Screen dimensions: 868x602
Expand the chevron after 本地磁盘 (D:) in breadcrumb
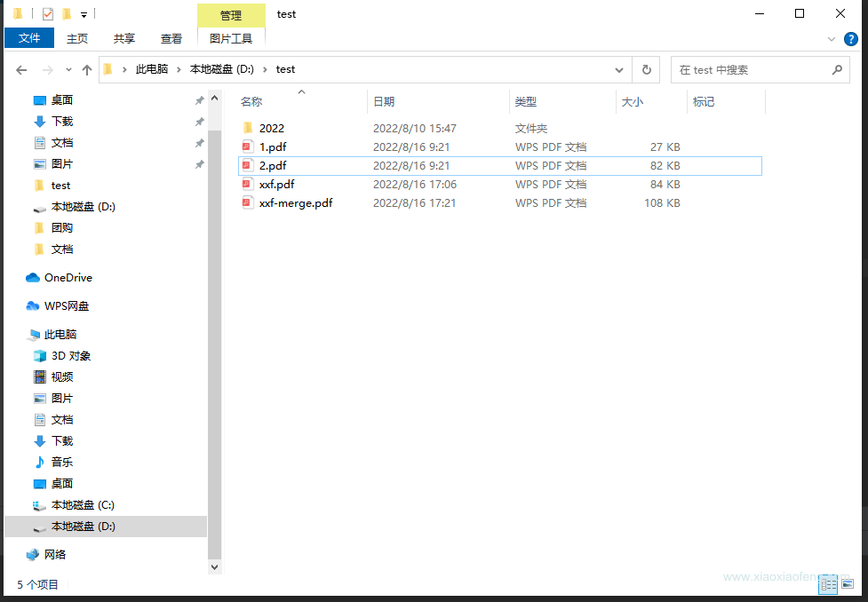(265, 70)
